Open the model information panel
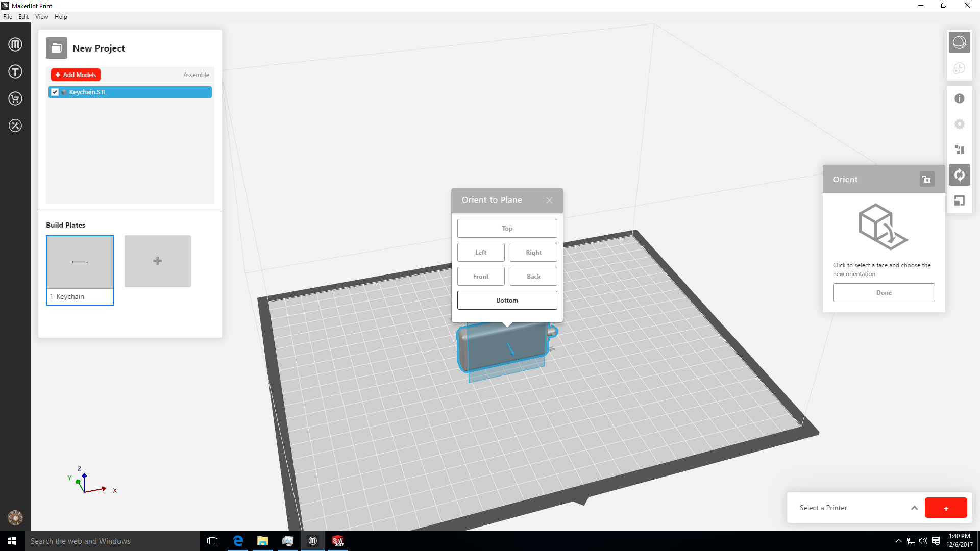This screenshot has height=551, width=980. (960, 98)
